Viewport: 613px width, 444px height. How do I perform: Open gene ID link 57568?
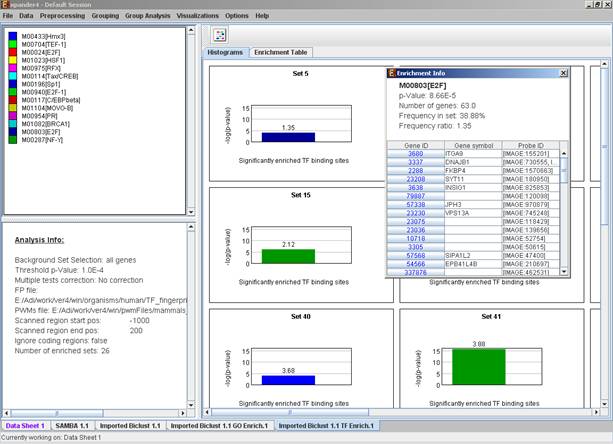pos(416,256)
